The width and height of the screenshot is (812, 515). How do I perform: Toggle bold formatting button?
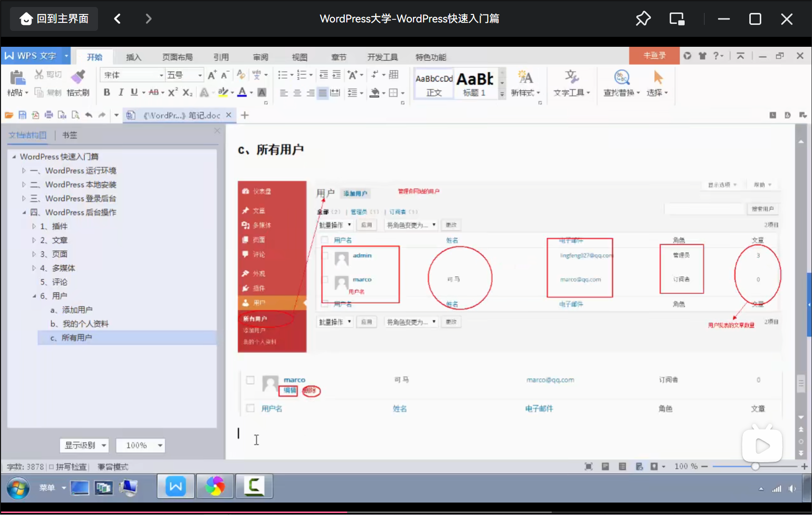[x=106, y=92]
